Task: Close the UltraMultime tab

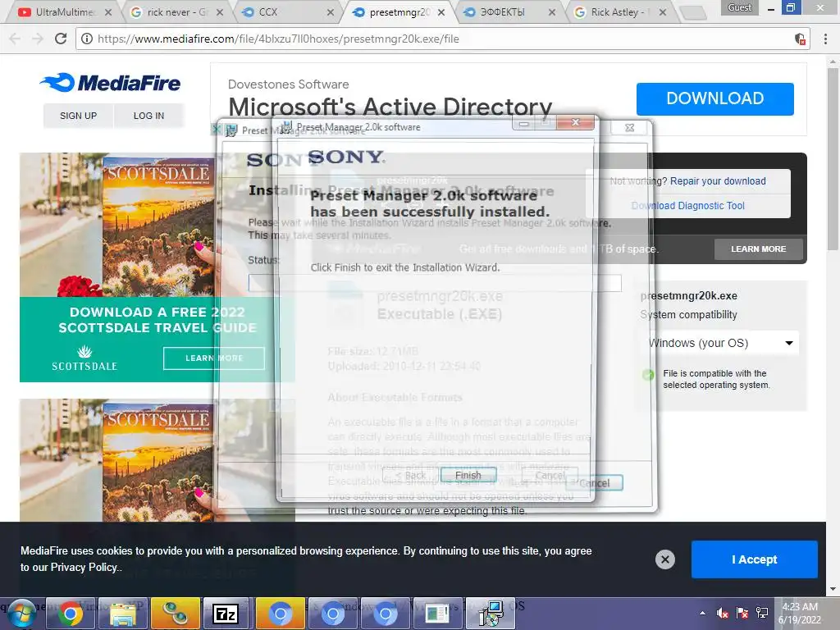Action: pos(108,11)
